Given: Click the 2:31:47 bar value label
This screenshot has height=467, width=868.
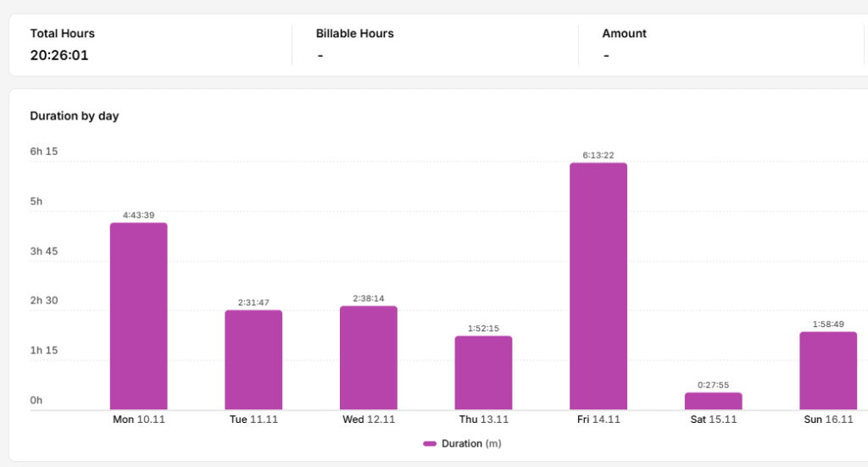Looking at the screenshot, I should pos(253,303).
